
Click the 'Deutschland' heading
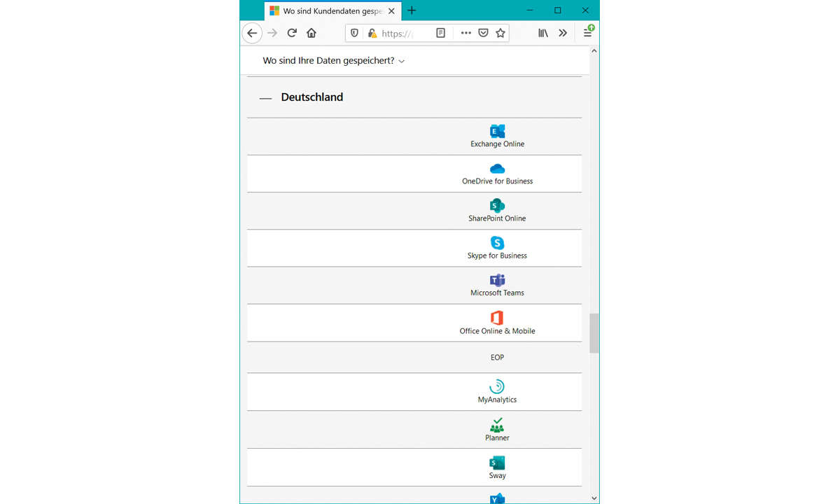pyautogui.click(x=312, y=97)
